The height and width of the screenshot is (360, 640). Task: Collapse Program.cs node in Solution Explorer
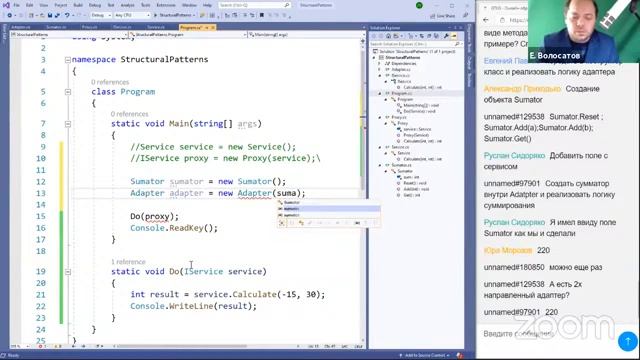(380, 93)
